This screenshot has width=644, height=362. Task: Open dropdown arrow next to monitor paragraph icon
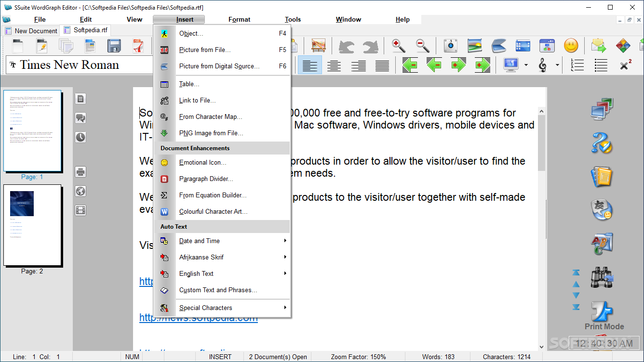pyautogui.click(x=526, y=65)
